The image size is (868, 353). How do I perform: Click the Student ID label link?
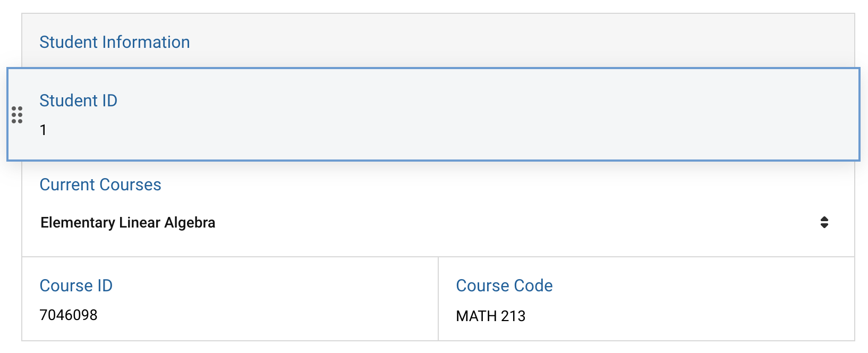78,100
